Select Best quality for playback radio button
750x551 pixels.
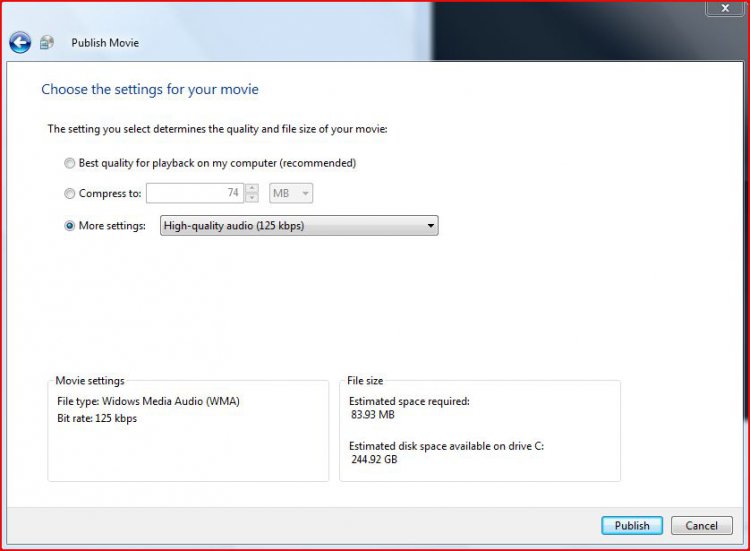[70, 163]
